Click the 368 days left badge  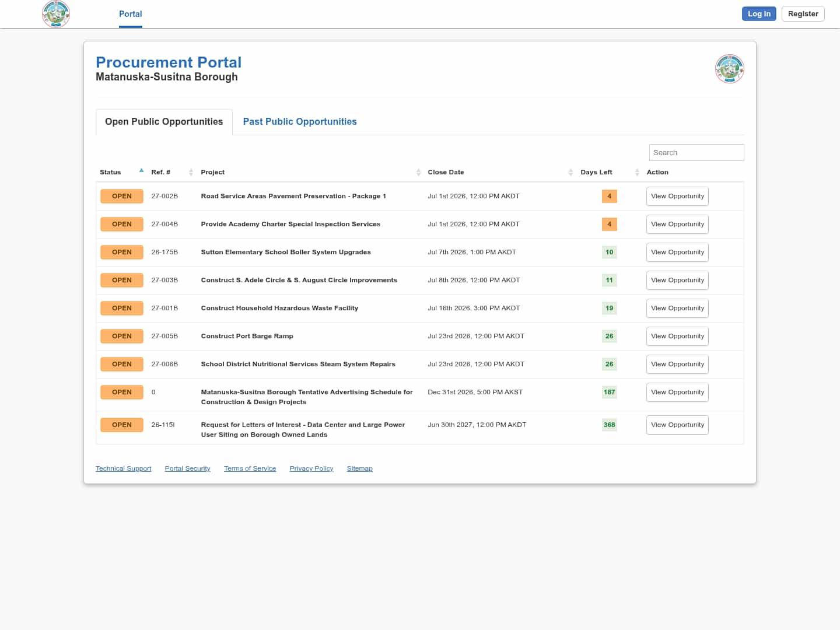pos(609,425)
